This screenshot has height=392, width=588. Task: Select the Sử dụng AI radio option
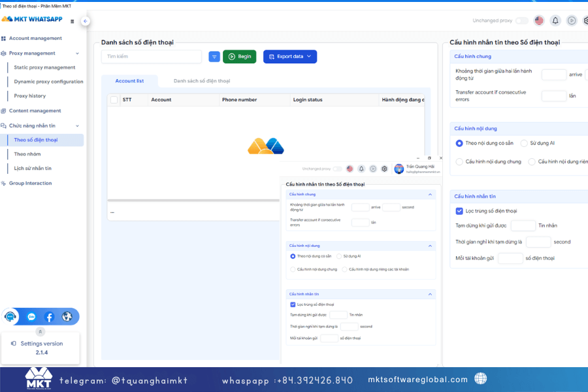pyautogui.click(x=524, y=143)
